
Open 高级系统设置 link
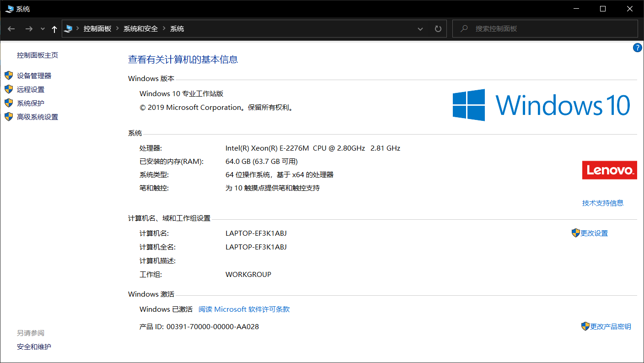coord(38,117)
